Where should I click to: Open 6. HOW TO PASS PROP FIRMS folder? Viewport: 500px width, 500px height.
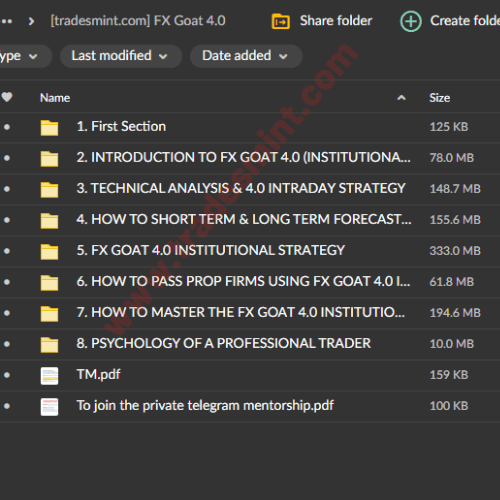(243, 281)
